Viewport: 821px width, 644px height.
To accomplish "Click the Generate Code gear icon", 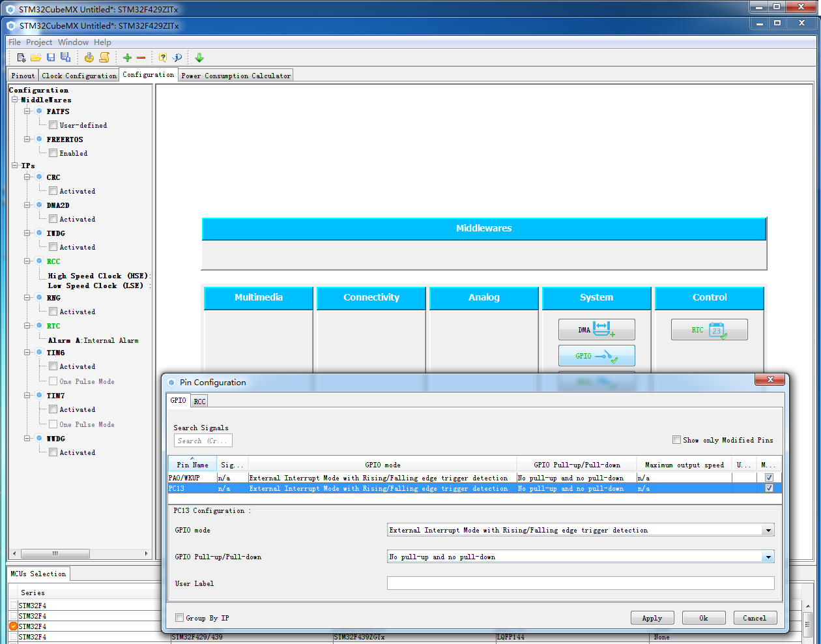I will tap(89, 57).
